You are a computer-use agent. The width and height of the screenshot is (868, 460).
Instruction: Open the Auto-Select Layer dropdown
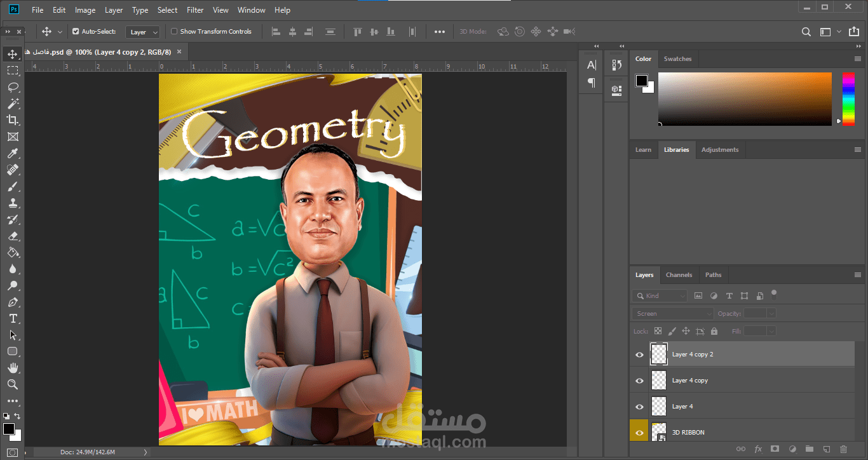pyautogui.click(x=142, y=32)
